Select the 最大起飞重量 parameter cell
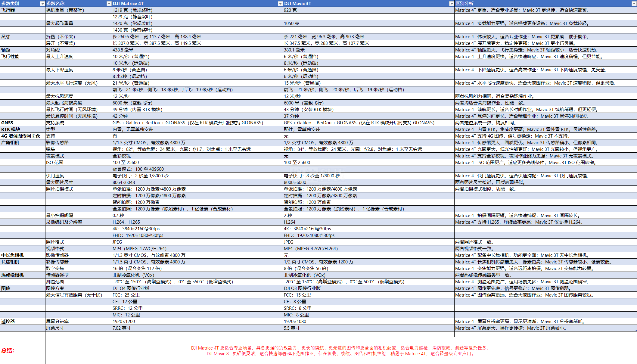The width and height of the screenshot is (637, 364). coord(78,23)
